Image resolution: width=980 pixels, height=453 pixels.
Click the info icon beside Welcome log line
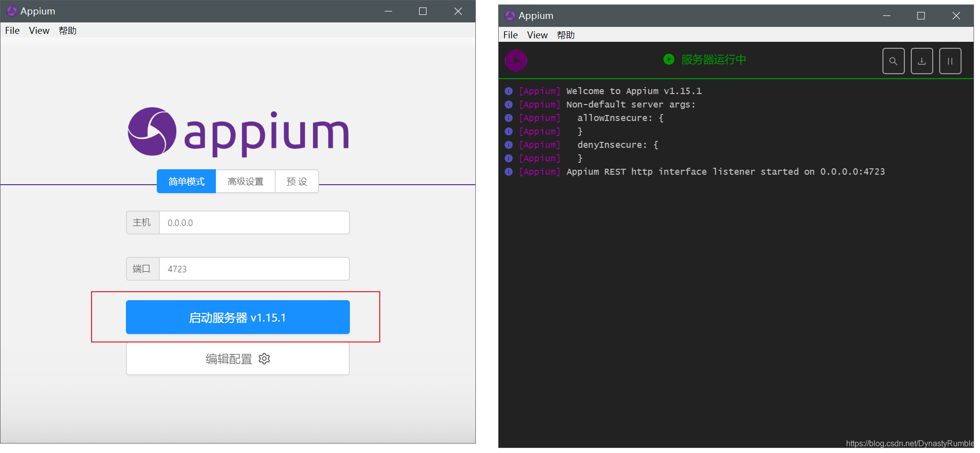tap(509, 91)
